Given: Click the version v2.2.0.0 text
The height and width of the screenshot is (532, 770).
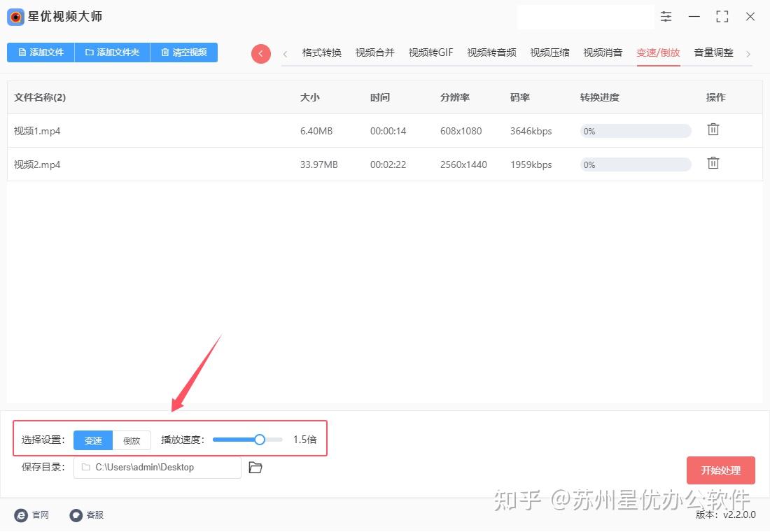Looking at the screenshot, I should click(x=726, y=514).
